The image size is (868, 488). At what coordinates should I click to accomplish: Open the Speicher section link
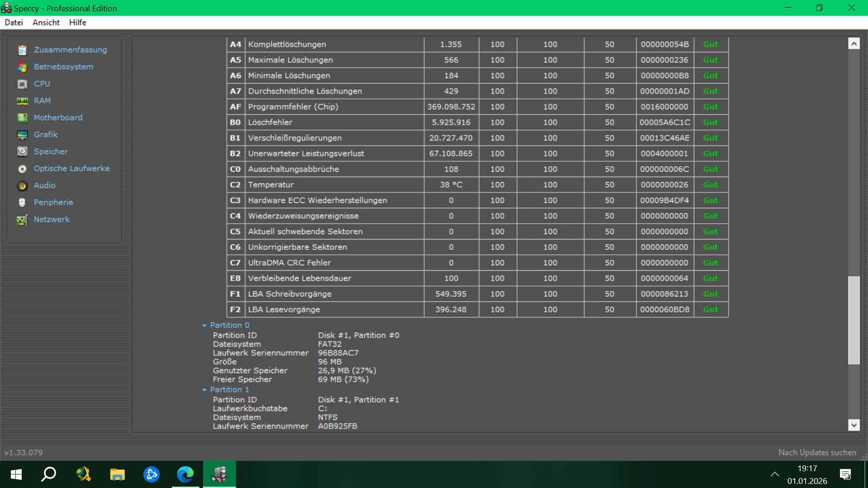point(51,151)
